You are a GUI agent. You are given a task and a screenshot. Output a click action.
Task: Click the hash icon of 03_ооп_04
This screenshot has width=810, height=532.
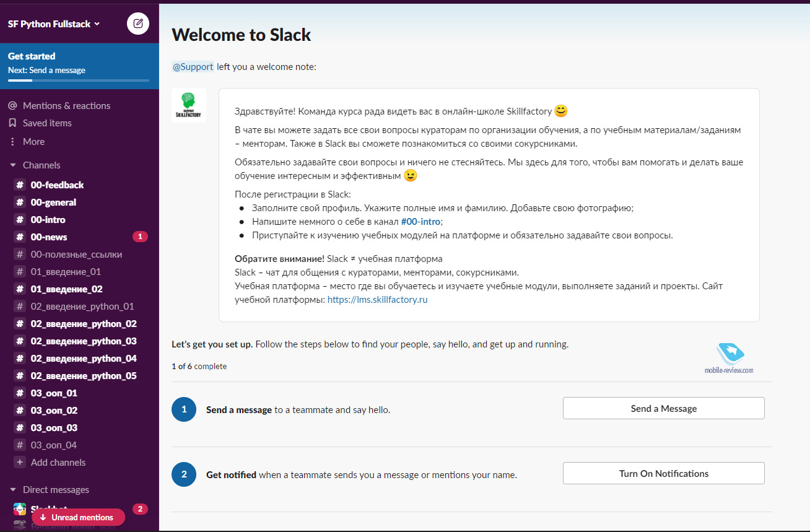pos(20,445)
